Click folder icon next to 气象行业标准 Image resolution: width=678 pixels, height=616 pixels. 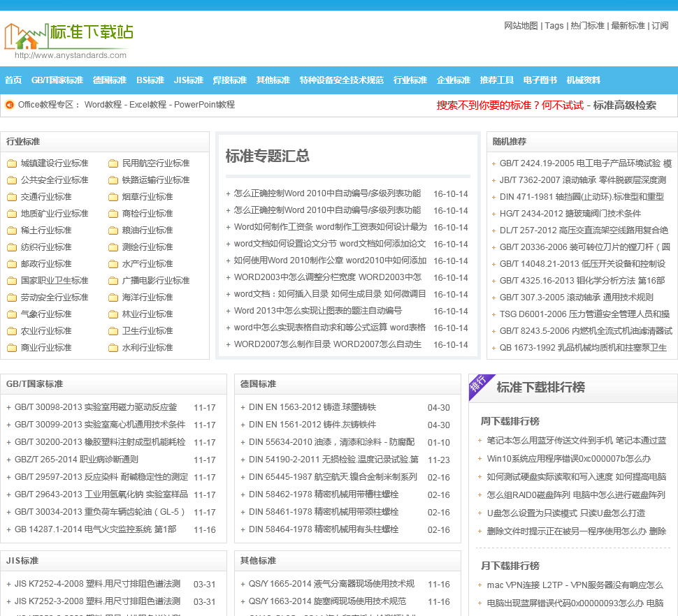pos(12,314)
